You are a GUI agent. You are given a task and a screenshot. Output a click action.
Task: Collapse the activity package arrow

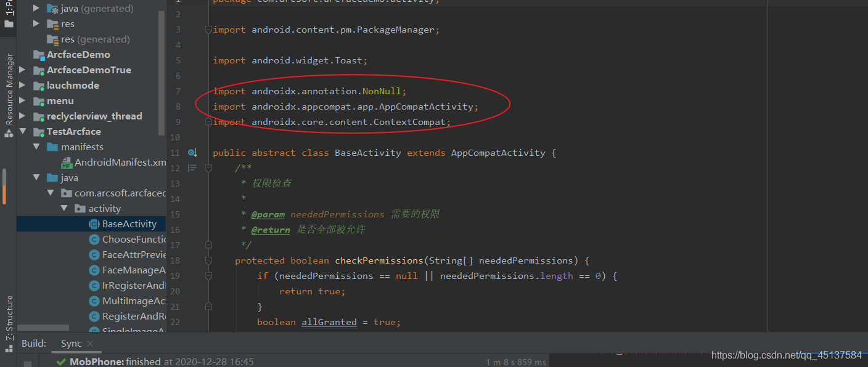click(64, 208)
